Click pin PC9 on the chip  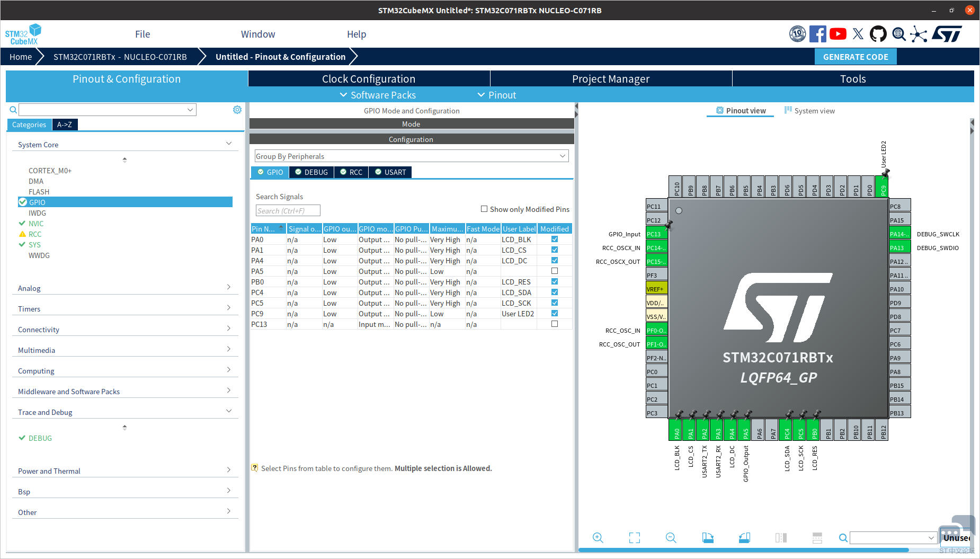[x=883, y=187]
